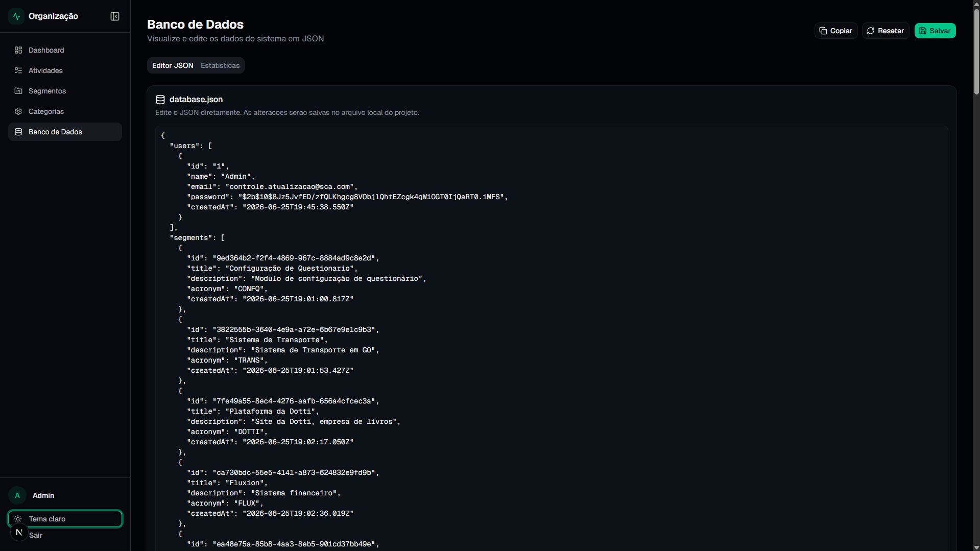This screenshot has width=980, height=551.
Task: Click the Organização header title
Action: (x=53, y=16)
